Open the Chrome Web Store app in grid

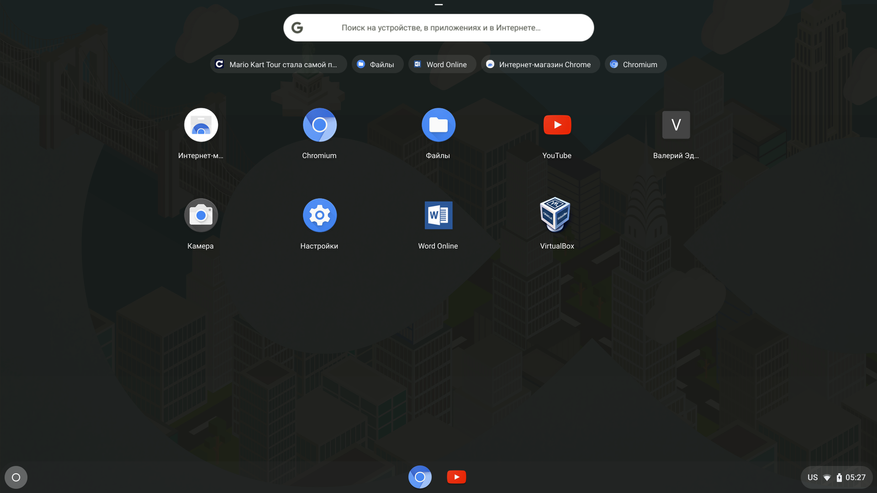[x=201, y=125]
